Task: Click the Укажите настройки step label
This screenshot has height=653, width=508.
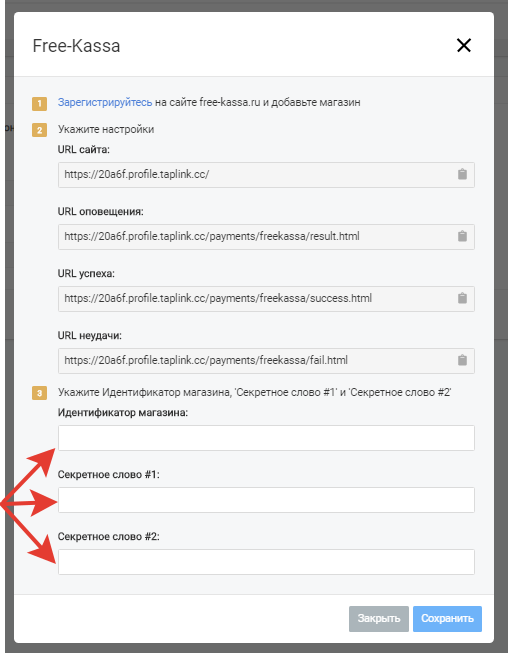Action: (x=106, y=129)
